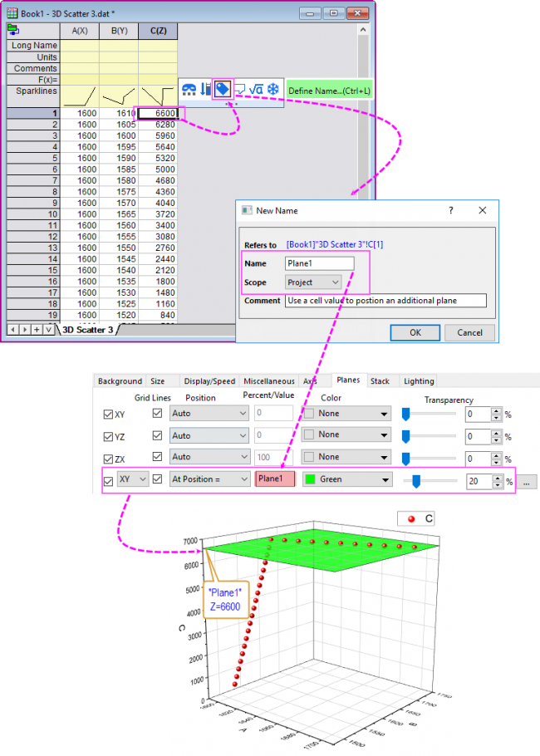Click OK in the New Name dialog

(x=415, y=332)
